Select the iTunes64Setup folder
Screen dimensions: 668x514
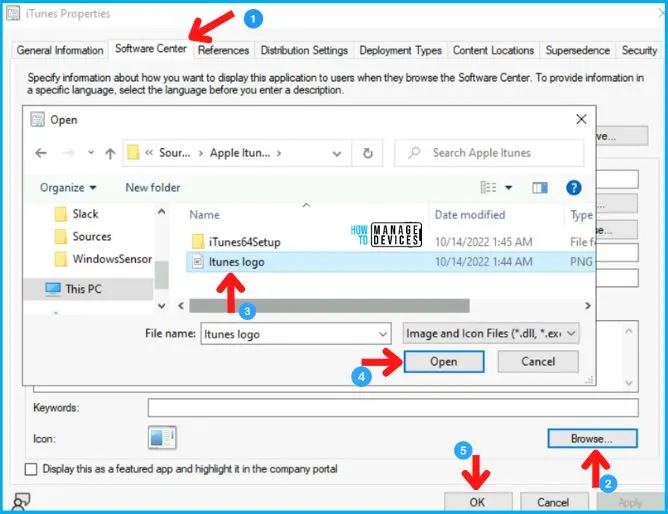[236, 242]
